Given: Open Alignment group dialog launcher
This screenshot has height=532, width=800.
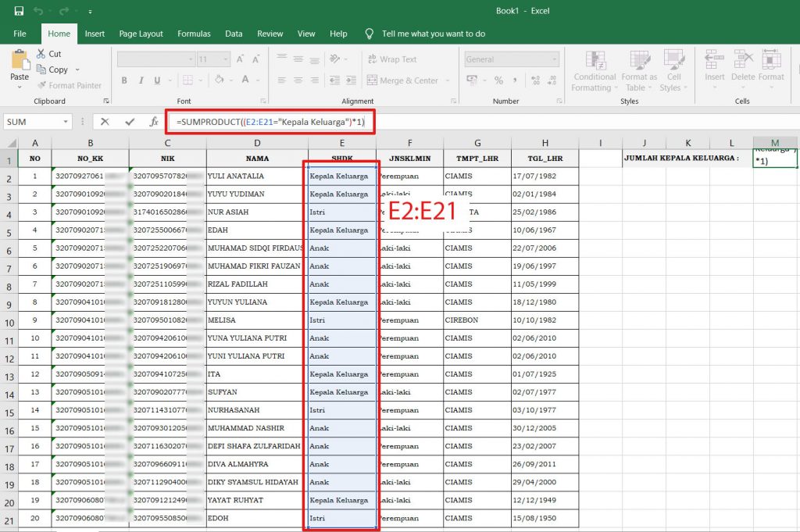Looking at the screenshot, I should click(x=453, y=101).
